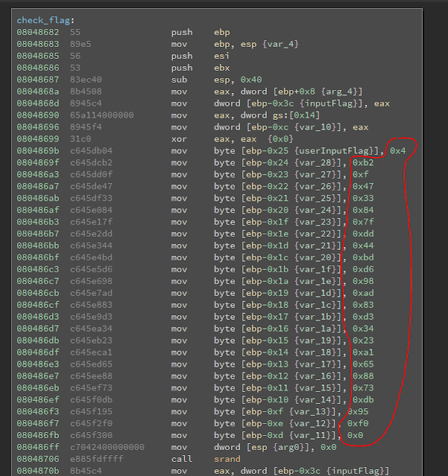
Task: Select the 0xbd byte value
Action: coord(363,257)
